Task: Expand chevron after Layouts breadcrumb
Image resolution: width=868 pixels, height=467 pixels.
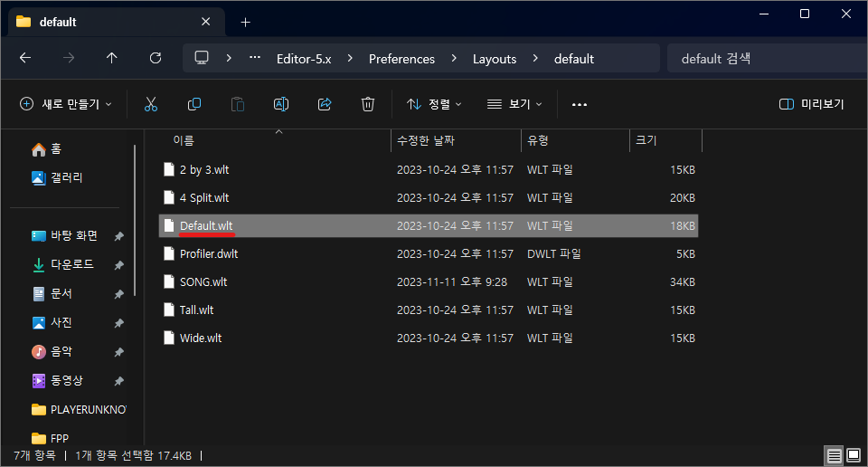Action: [x=535, y=58]
